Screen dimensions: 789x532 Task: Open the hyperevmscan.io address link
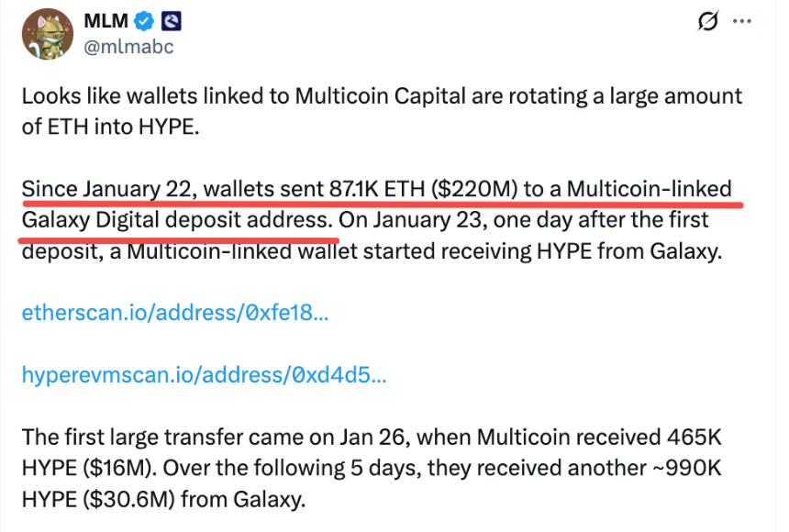(x=204, y=374)
